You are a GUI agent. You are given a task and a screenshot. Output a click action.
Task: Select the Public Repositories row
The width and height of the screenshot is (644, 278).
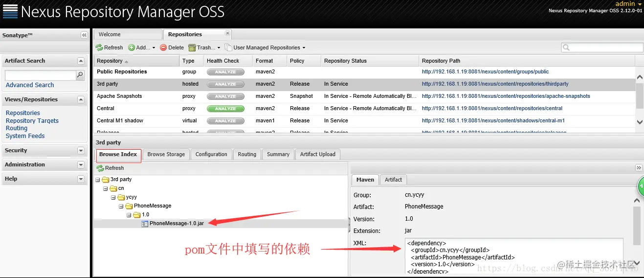coord(364,72)
